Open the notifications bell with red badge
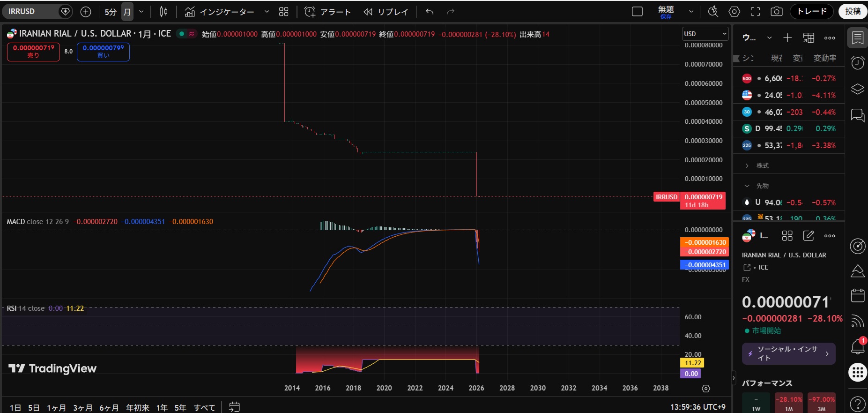This screenshot has height=413, width=868. (857, 347)
